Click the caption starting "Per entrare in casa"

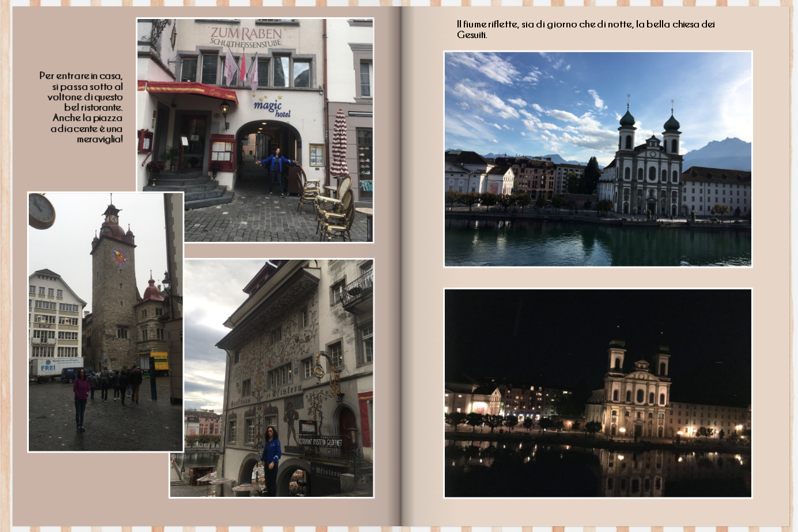[81, 107]
